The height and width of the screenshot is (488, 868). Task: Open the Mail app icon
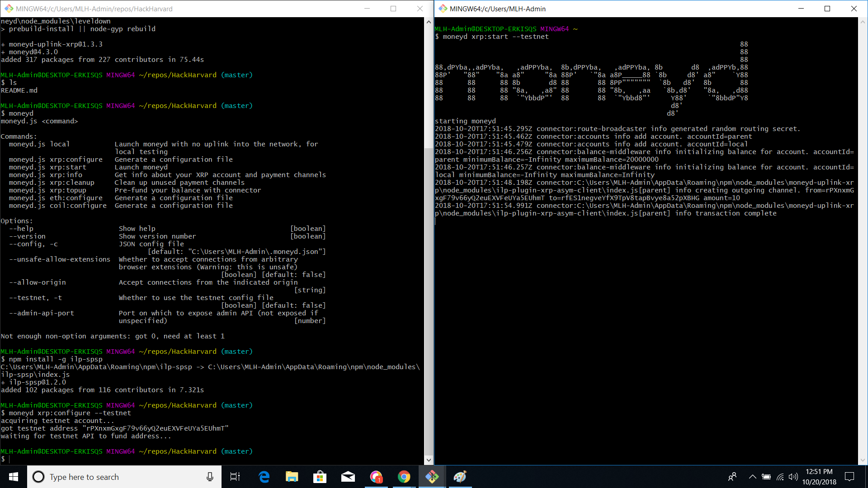click(x=348, y=477)
